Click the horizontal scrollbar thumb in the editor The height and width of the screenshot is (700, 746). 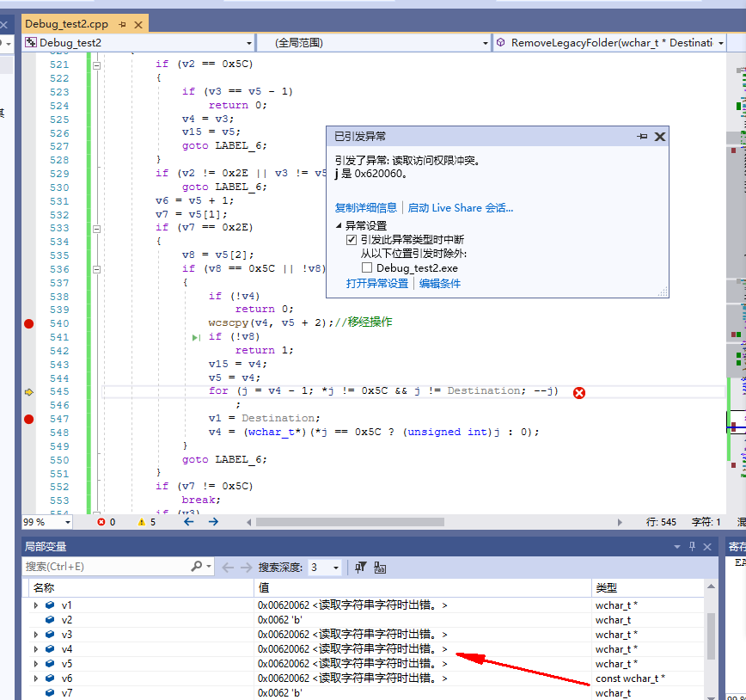click(x=350, y=522)
